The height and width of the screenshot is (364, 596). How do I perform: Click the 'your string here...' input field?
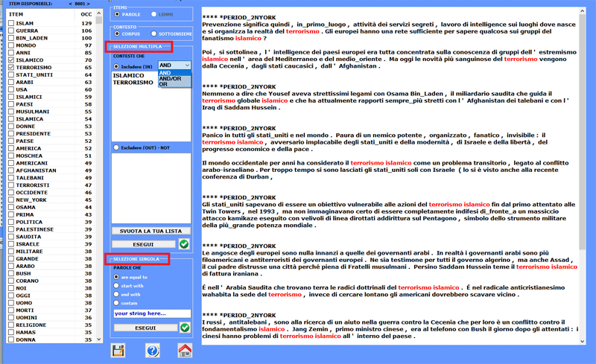tap(152, 313)
